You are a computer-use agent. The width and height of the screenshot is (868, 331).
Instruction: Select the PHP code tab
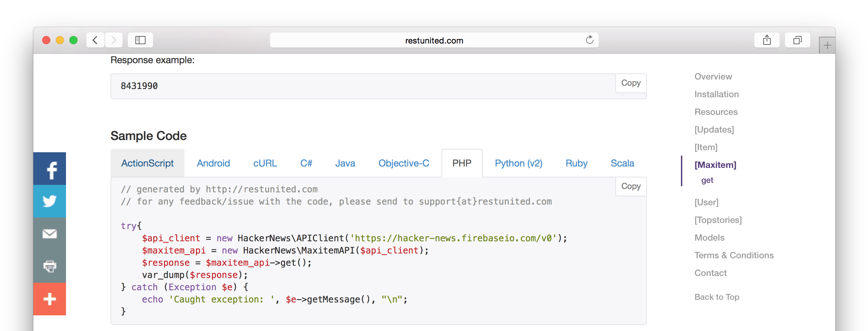462,163
